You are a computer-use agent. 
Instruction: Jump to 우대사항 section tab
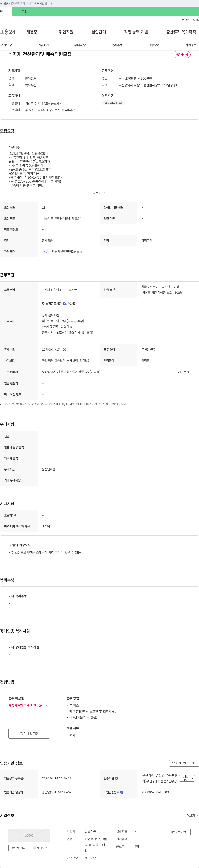pos(80,45)
